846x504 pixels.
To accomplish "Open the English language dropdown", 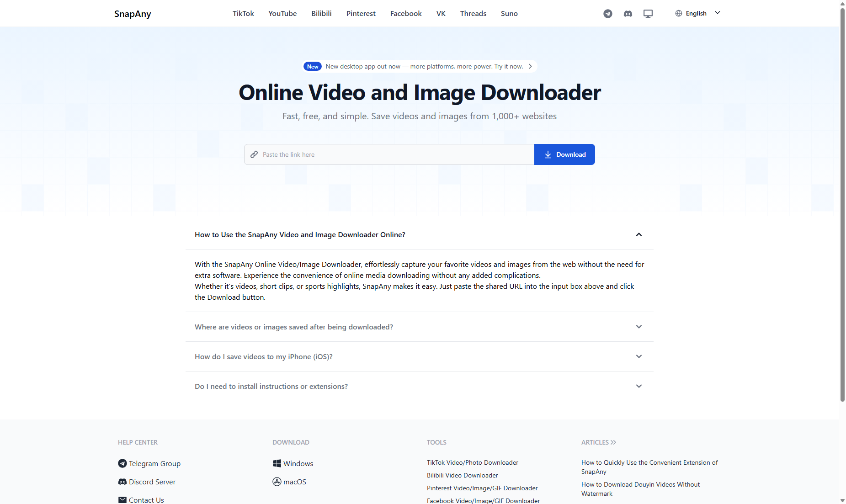I will click(x=698, y=13).
